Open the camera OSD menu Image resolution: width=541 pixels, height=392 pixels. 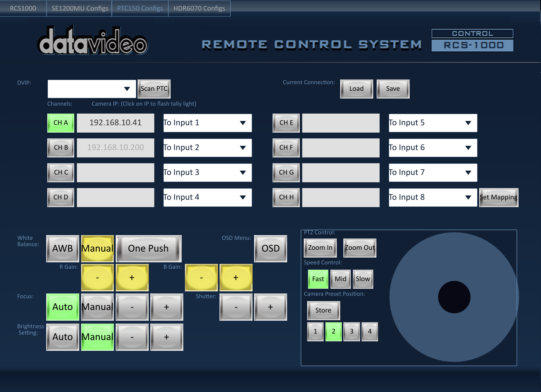270,249
